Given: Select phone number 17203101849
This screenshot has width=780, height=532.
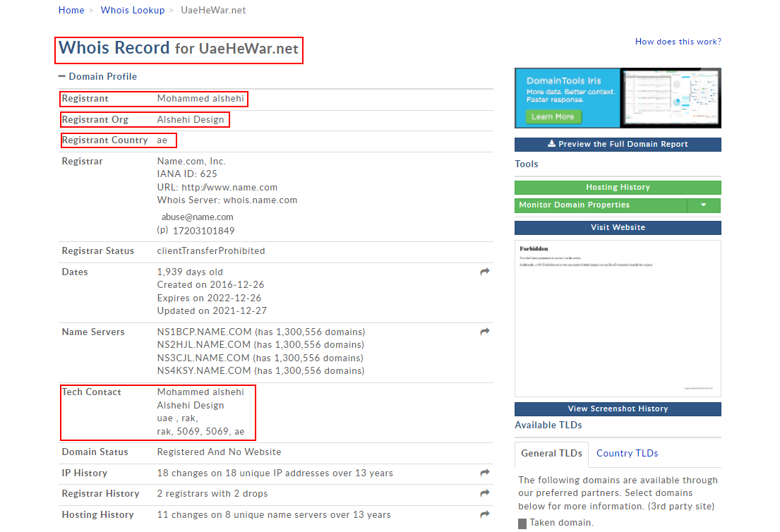Looking at the screenshot, I should [x=203, y=231].
